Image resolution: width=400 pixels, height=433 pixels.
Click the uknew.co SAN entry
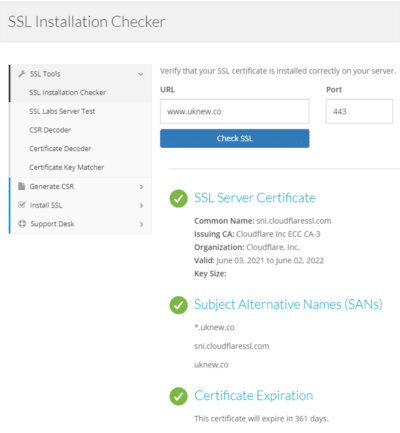click(x=211, y=365)
